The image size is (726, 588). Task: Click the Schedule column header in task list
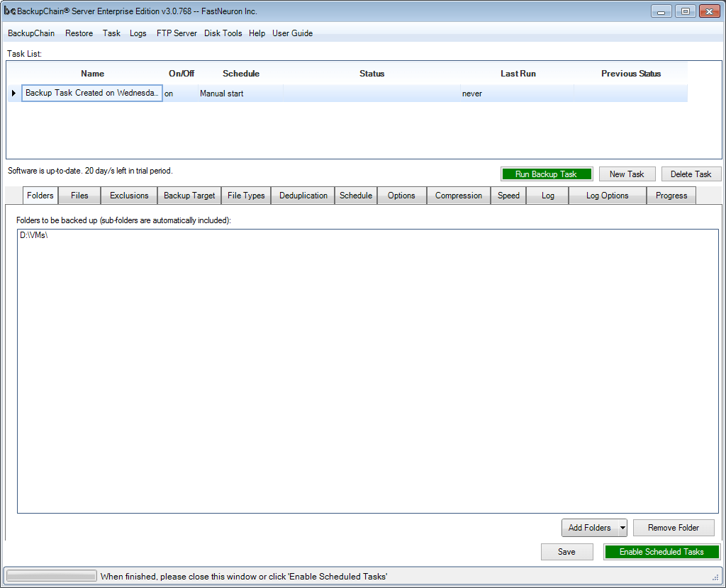(241, 74)
